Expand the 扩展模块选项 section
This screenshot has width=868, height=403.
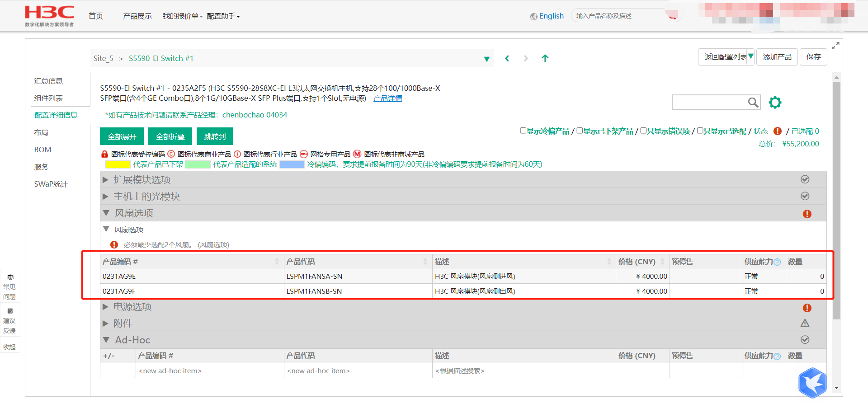[x=105, y=180]
